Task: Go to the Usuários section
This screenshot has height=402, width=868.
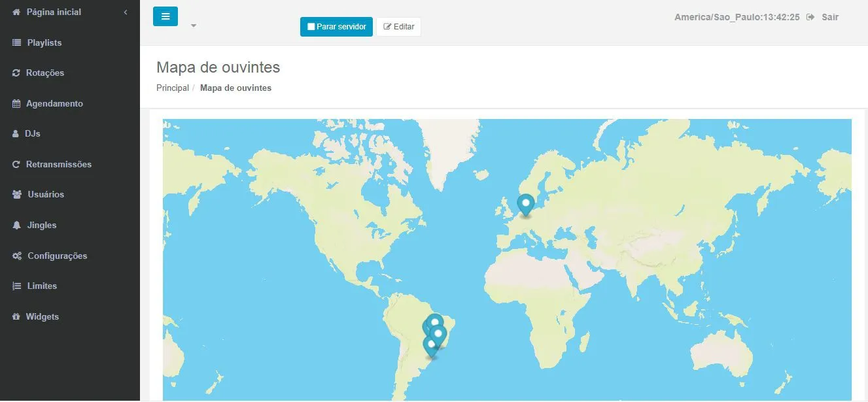Action: click(x=46, y=195)
